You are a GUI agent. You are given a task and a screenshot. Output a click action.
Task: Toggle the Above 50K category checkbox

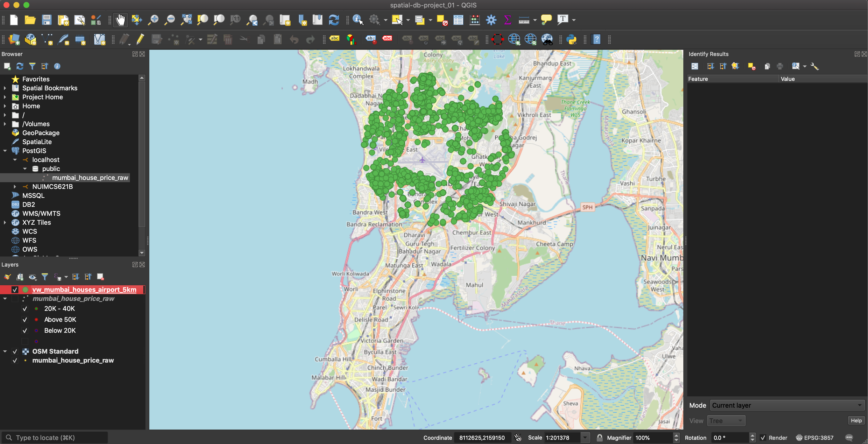click(25, 320)
